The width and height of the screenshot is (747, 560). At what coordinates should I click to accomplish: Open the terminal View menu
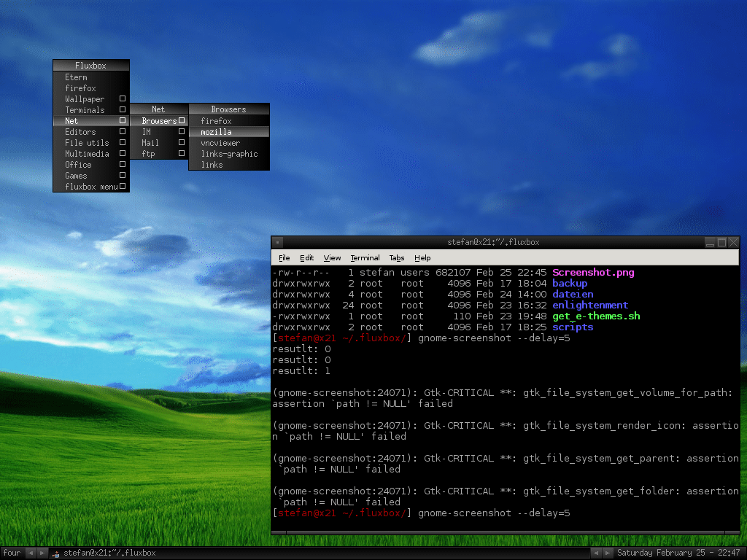(332, 257)
